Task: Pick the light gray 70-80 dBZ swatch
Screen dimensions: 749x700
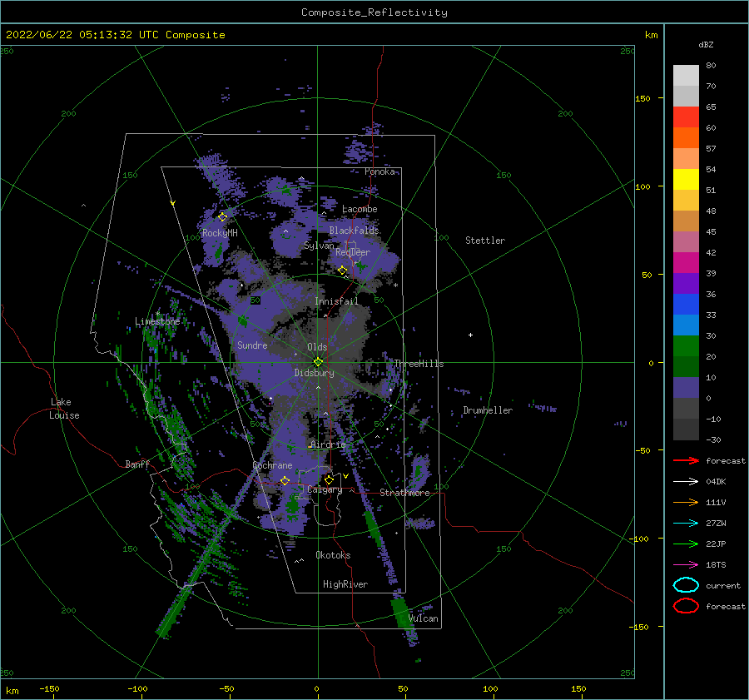Action: coord(686,76)
